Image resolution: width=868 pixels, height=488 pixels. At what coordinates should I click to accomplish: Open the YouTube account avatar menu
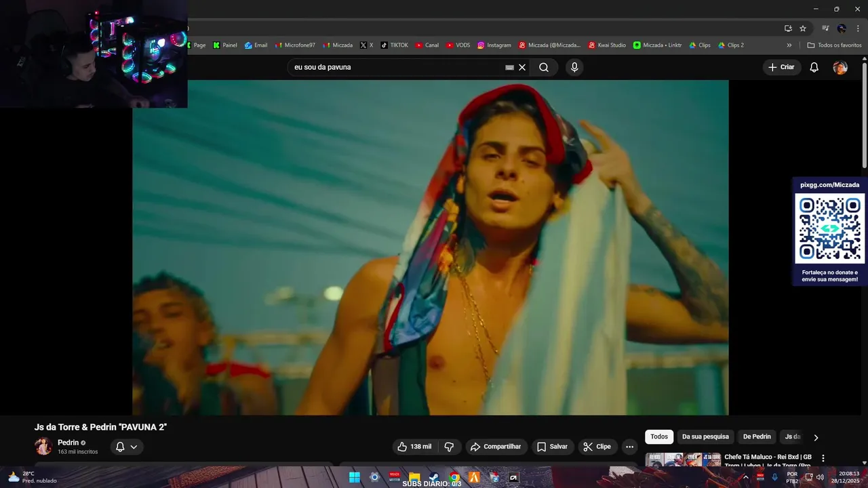[x=840, y=67]
